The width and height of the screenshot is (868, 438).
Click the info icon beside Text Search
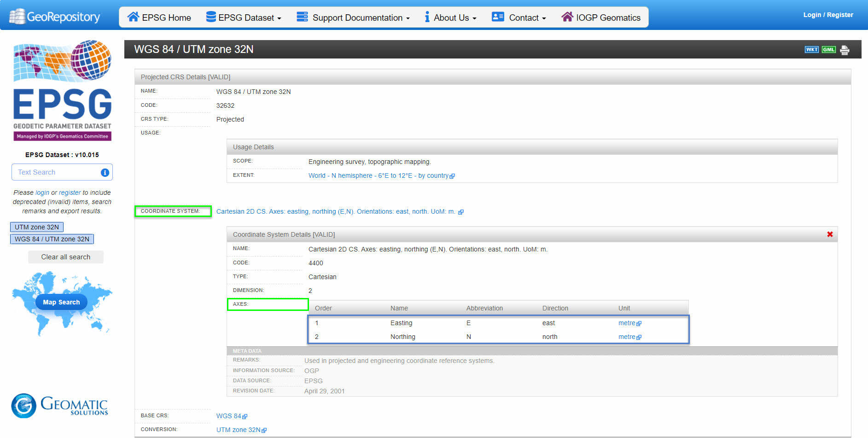[105, 172]
